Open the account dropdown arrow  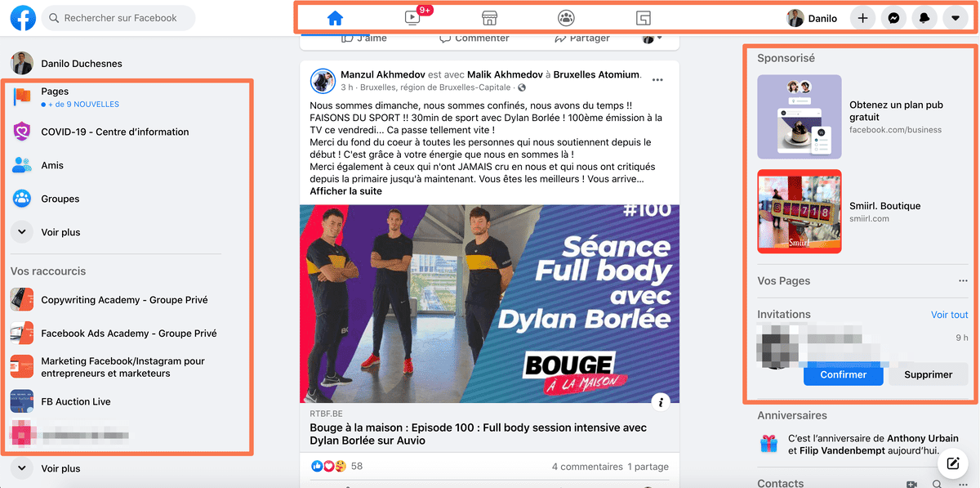pos(955,18)
